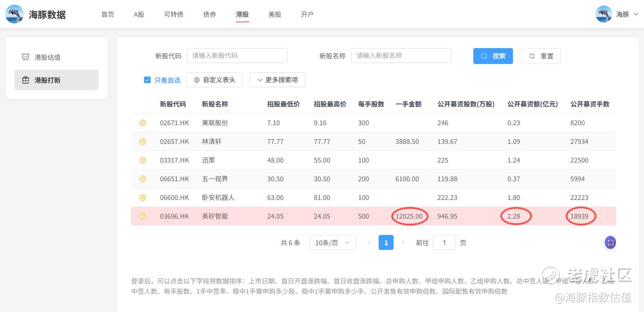Click the previous page arrow in pagination
This screenshot has width=644, height=312.
[x=369, y=243]
